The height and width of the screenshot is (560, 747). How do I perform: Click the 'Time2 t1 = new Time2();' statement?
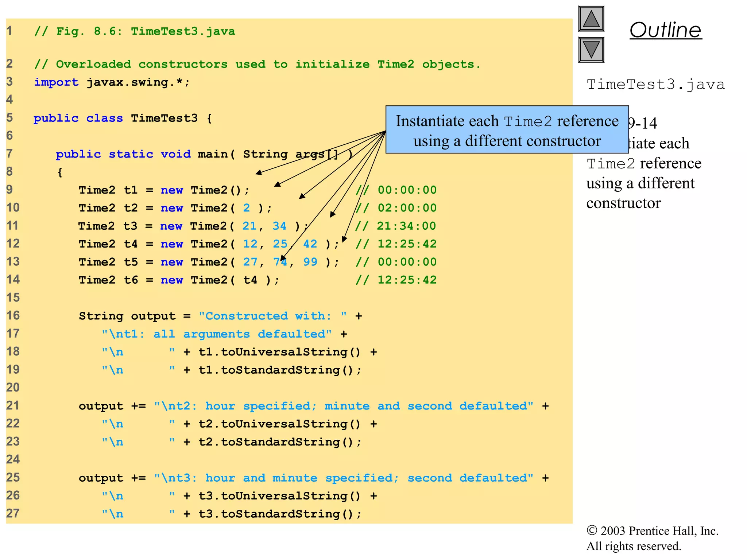(164, 190)
